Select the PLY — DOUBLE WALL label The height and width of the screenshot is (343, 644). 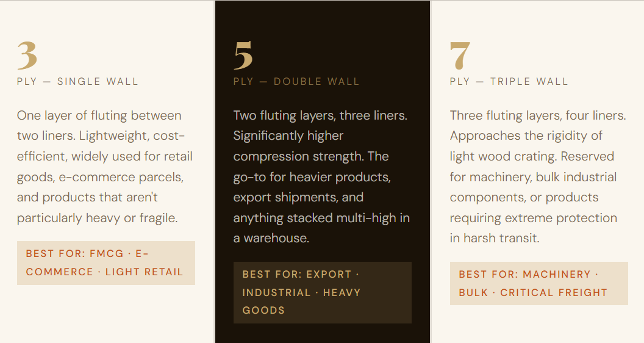pyautogui.click(x=296, y=81)
